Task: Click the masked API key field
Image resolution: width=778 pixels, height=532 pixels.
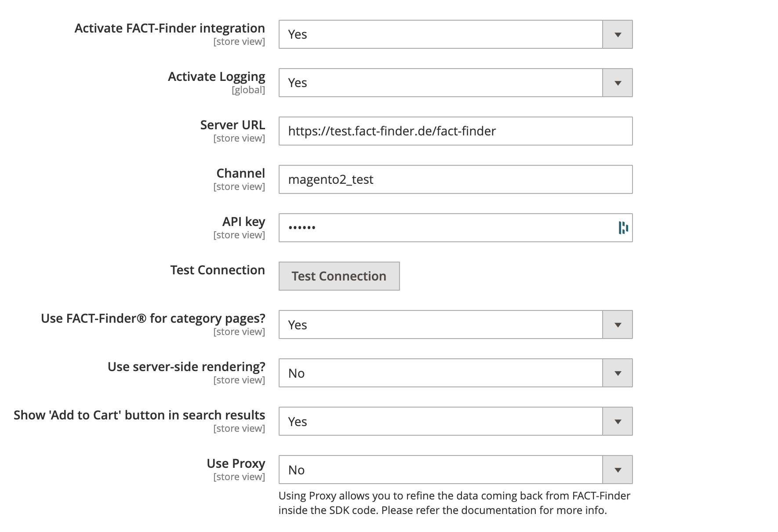Action: 440,227
